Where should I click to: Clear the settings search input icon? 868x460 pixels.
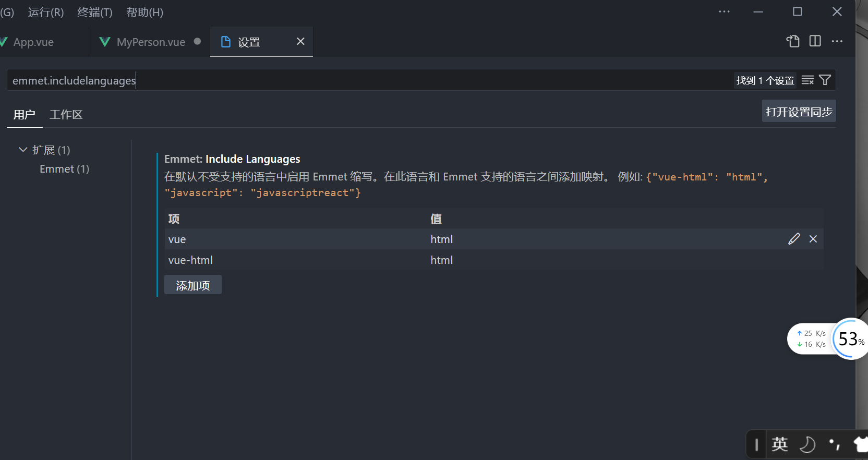807,80
